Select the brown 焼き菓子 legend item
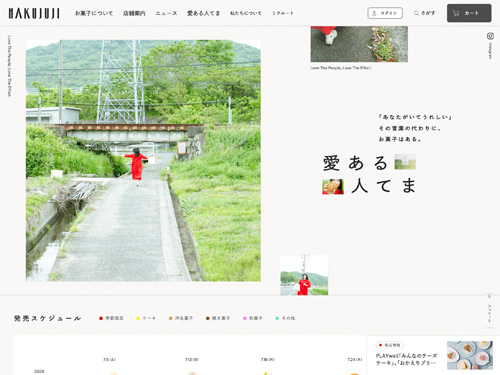 coord(218,318)
